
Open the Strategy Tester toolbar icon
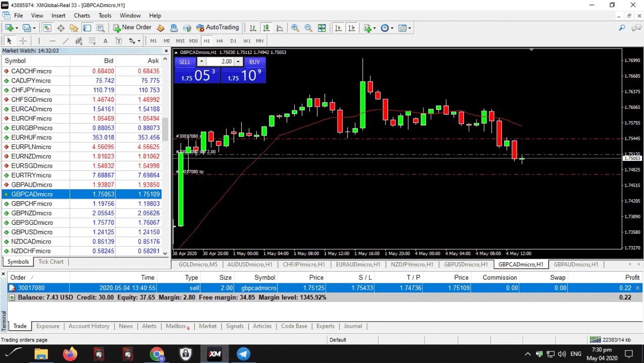coord(100,28)
